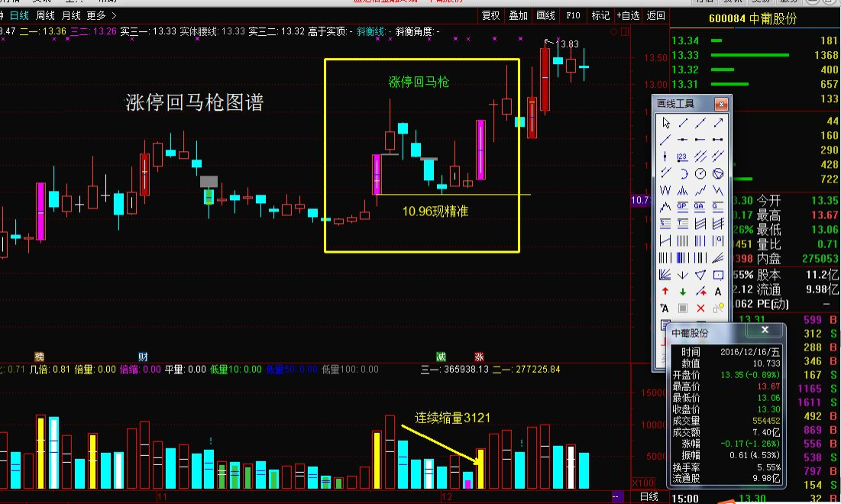Insert red up arrow marker

pos(665,292)
